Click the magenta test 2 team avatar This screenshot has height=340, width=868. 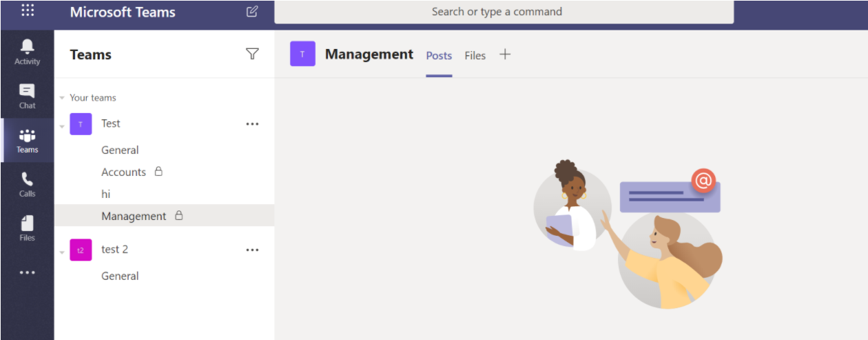coord(81,250)
